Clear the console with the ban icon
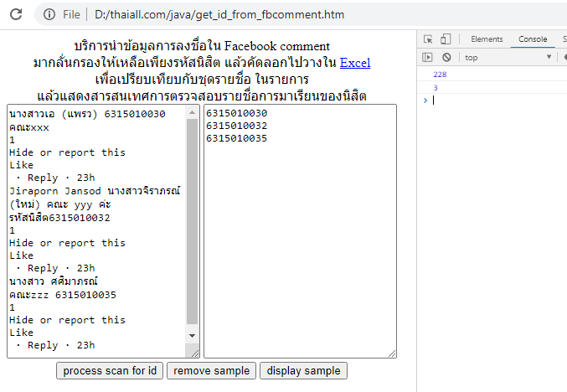Image resolution: width=567 pixels, height=392 pixels. point(446,57)
